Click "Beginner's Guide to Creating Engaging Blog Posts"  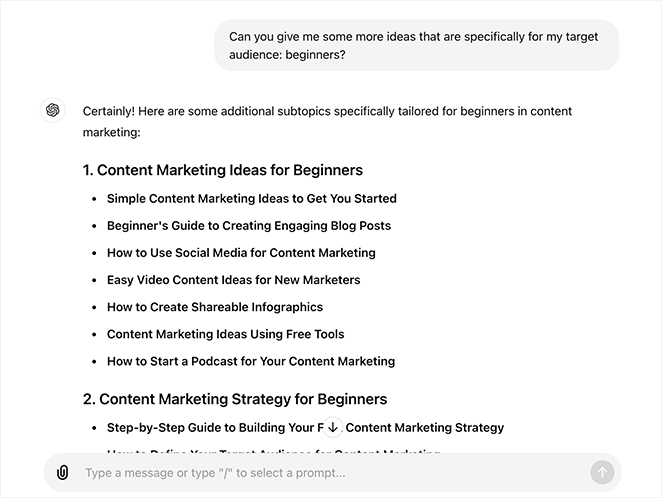coord(249,225)
